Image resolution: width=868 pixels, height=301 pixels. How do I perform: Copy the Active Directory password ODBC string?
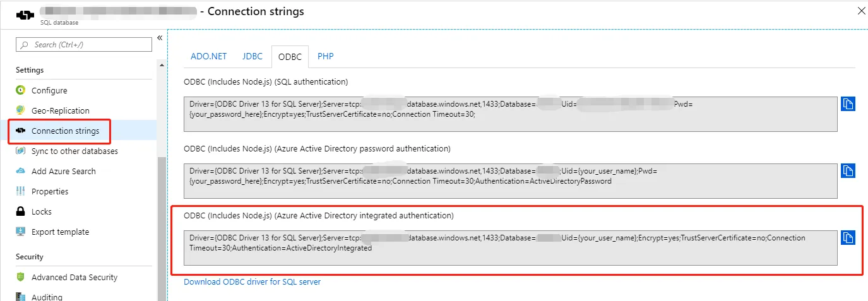(x=848, y=171)
